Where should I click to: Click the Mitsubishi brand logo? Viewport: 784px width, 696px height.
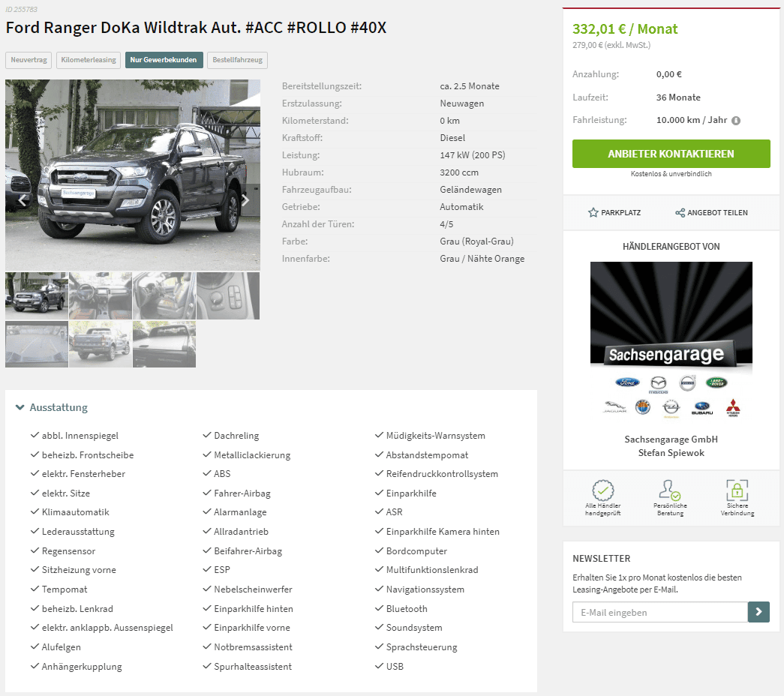732,407
